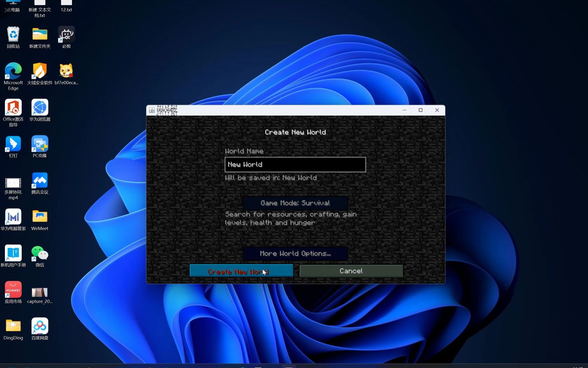The height and width of the screenshot is (368, 588).
Task: Select 12.txt file icon
Action: 66,6
